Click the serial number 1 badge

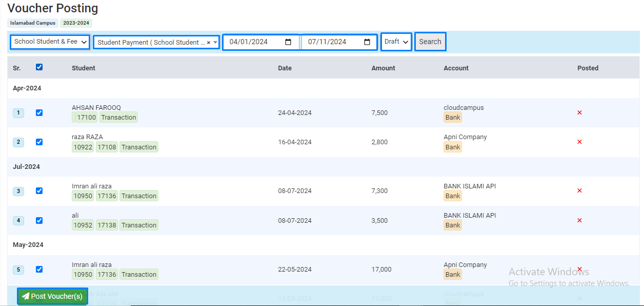pyautogui.click(x=18, y=113)
